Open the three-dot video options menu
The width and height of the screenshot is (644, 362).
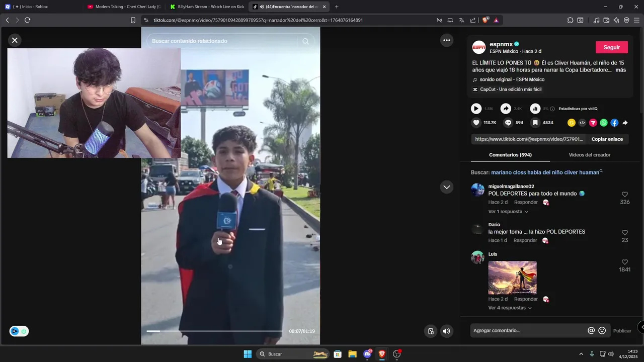[447, 40]
